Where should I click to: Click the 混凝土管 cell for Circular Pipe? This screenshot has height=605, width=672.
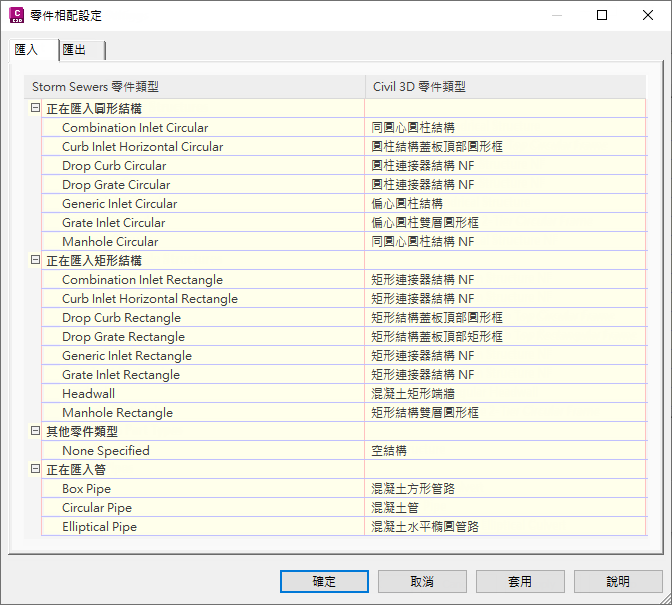[x=506, y=508]
